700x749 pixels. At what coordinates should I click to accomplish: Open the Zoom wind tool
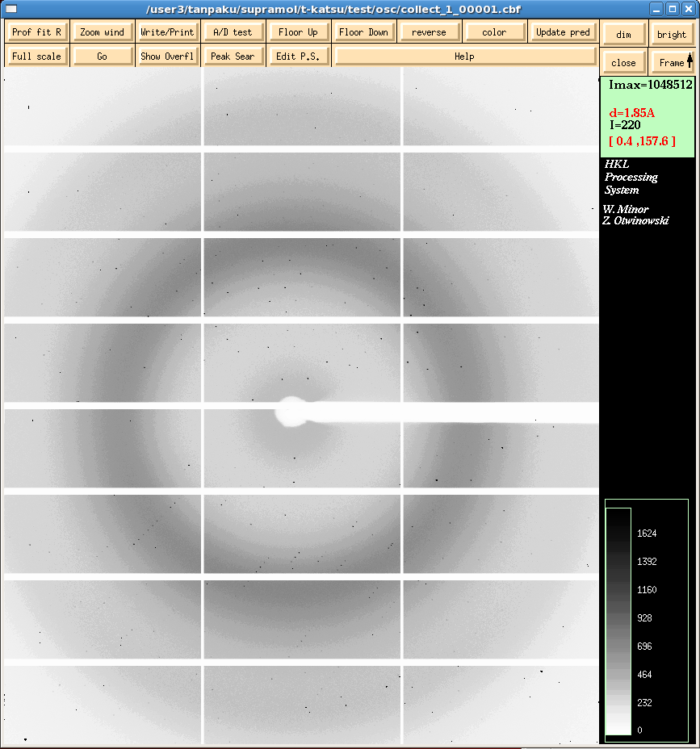click(x=103, y=32)
